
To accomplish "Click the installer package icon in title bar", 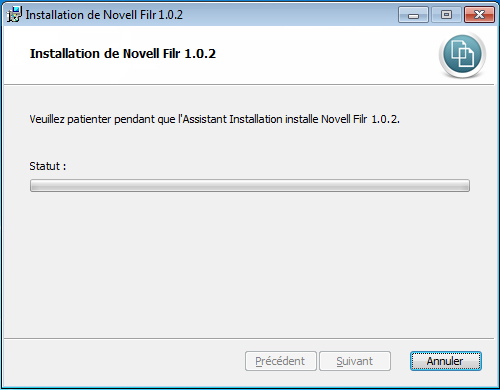I will pyautogui.click(x=14, y=15).
